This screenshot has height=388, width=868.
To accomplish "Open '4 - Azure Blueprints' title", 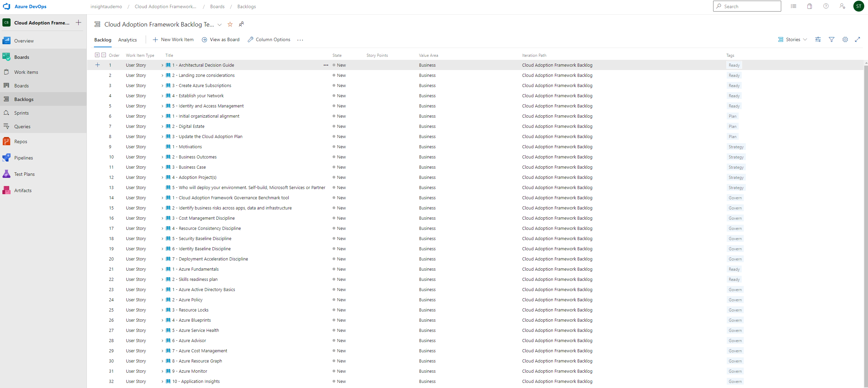I will coord(191,320).
